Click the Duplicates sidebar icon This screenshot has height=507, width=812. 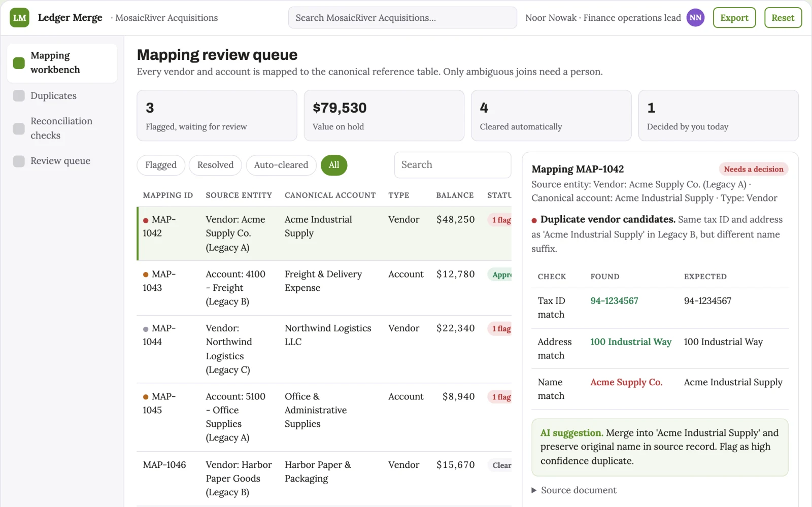[x=19, y=96]
